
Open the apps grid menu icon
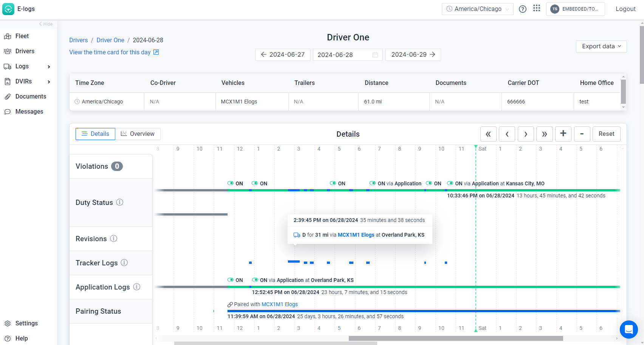click(x=537, y=9)
